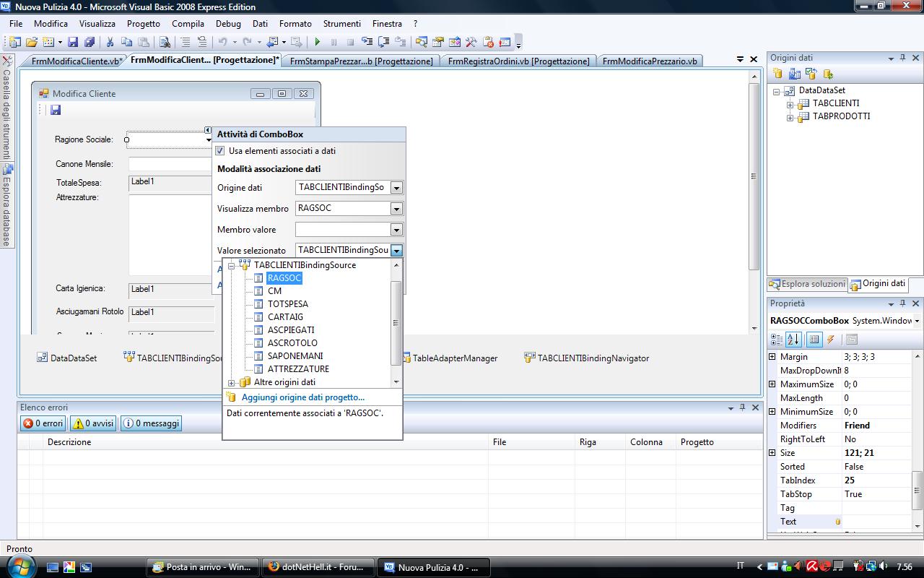924x578 pixels.
Task: Show Events lightning bolt icon
Action: point(831,340)
